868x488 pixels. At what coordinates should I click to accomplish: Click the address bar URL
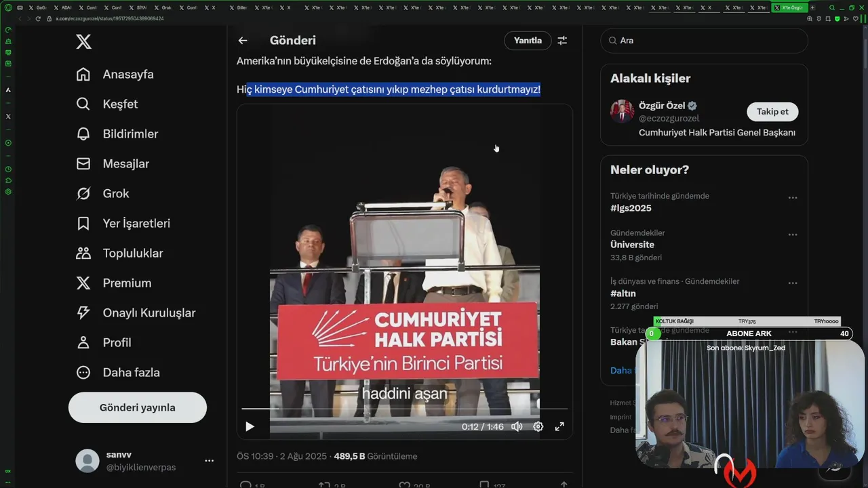(110, 18)
